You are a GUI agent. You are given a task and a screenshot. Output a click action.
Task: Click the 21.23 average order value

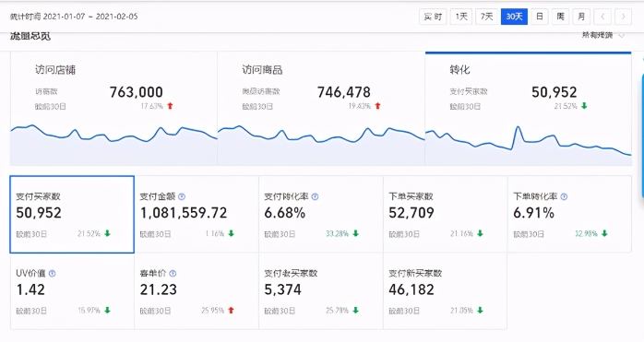pyautogui.click(x=159, y=289)
